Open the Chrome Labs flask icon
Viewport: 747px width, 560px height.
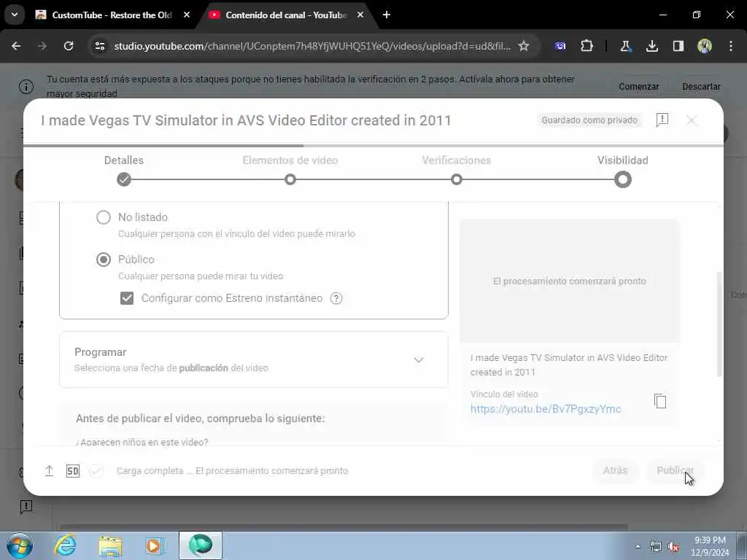click(x=625, y=46)
